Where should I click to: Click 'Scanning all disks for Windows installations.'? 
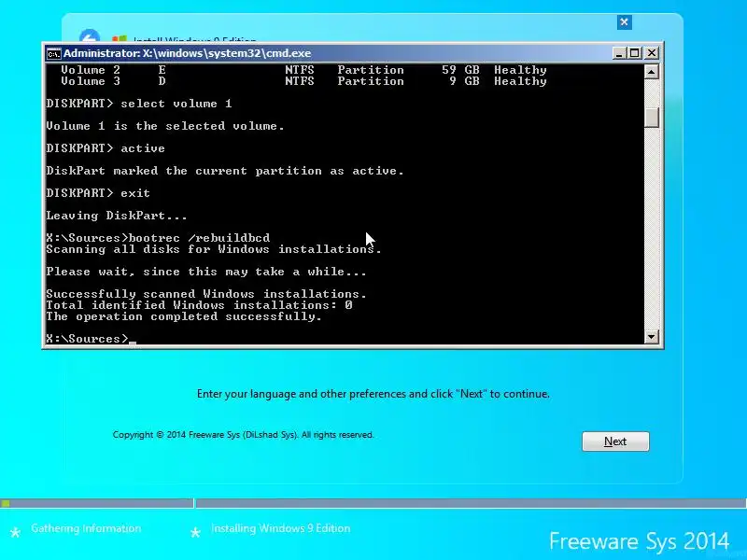(x=214, y=249)
